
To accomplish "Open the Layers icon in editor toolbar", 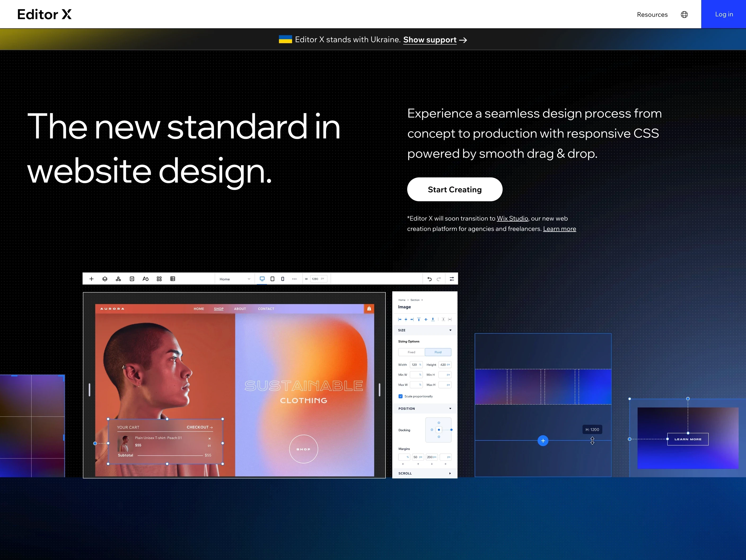I will (x=105, y=279).
